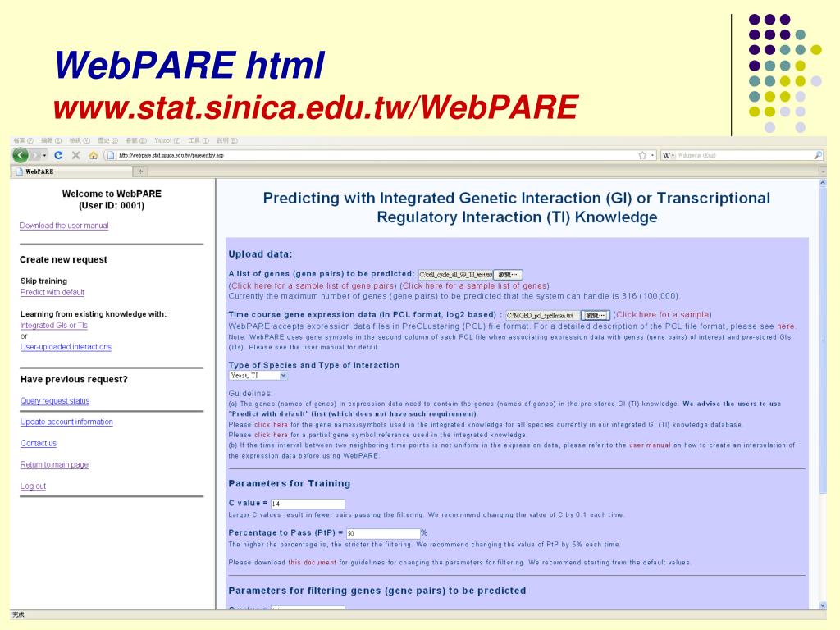Screen dimensions: 840x630
Task: Open the first (F) file menu
Action: (x=23, y=141)
